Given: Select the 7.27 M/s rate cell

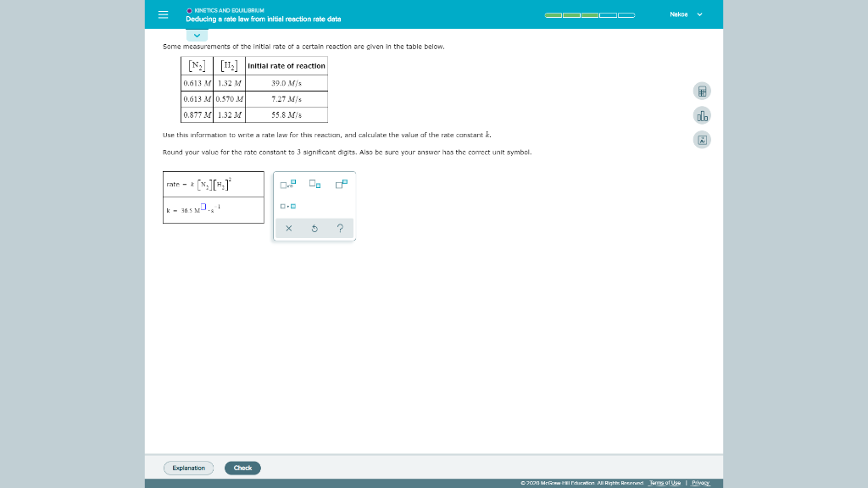Looking at the screenshot, I should (x=287, y=99).
